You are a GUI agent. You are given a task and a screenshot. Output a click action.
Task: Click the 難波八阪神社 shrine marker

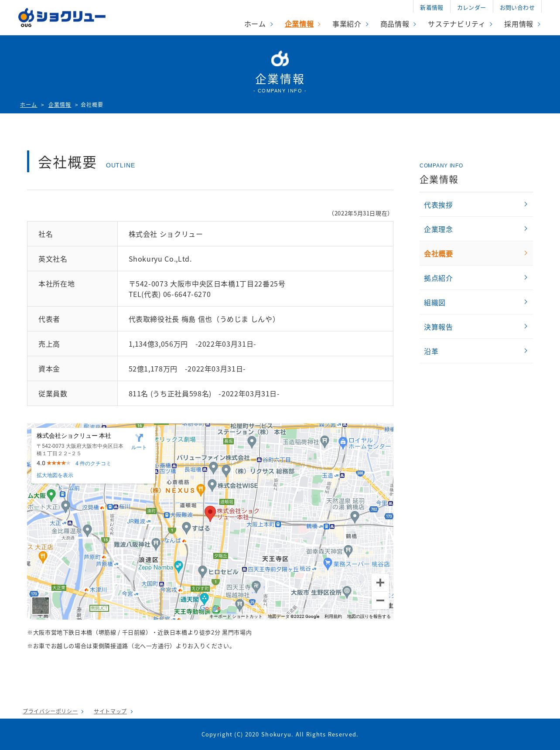[x=156, y=544]
